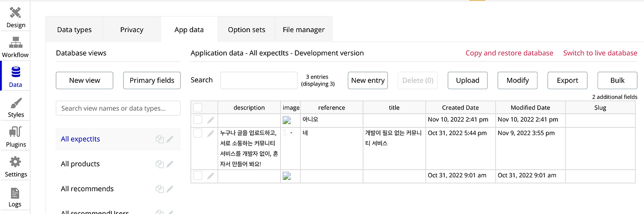The image size is (644, 214).
Task: Edit the All products view pencil
Action: pyautogui.click(x=170, y=164)
